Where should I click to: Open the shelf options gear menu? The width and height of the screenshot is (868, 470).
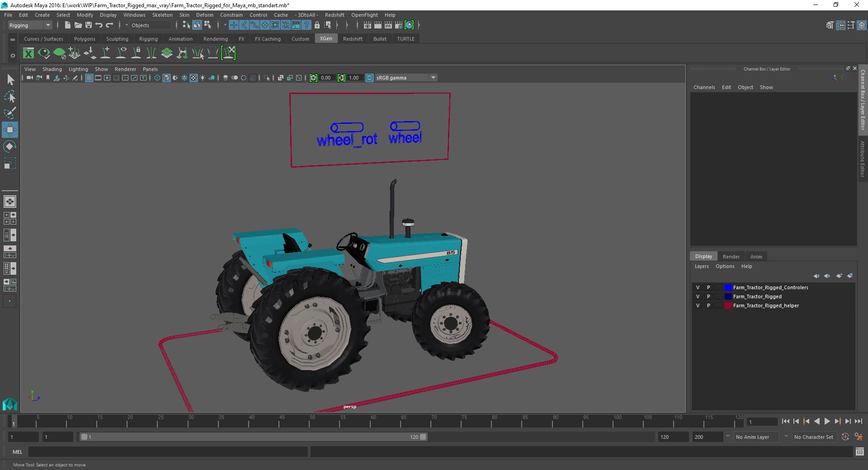(13, 56)
